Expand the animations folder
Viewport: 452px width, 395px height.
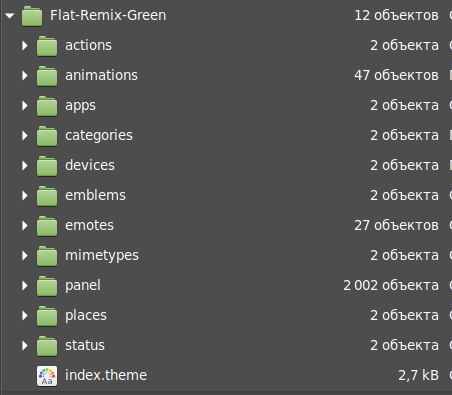click(25, 75)
